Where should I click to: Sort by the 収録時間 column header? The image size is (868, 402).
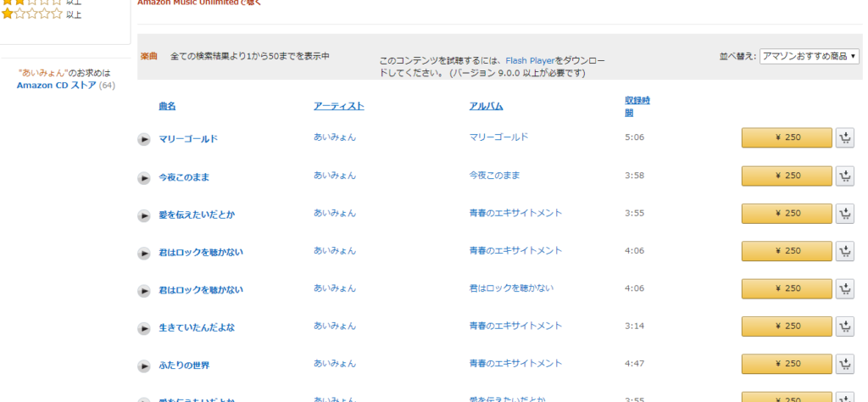click(x=637, y=106)
